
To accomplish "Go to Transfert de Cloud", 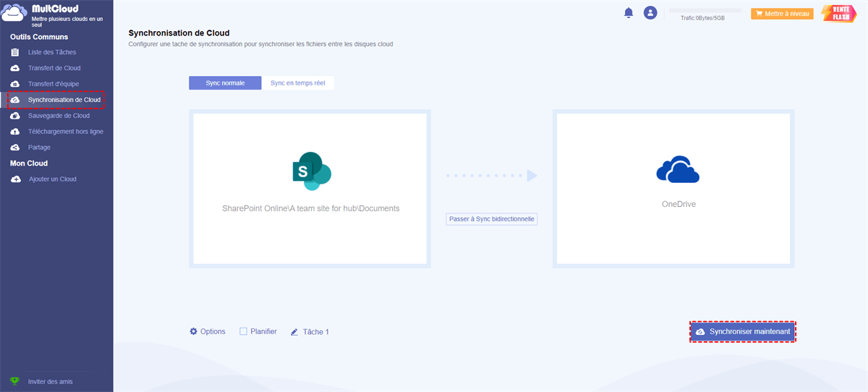I will point(54,68).
